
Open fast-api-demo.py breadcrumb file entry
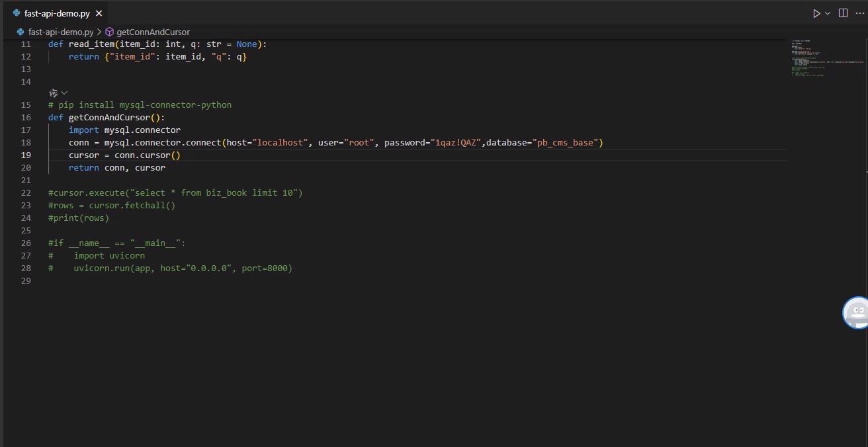(x=60, y=32)
